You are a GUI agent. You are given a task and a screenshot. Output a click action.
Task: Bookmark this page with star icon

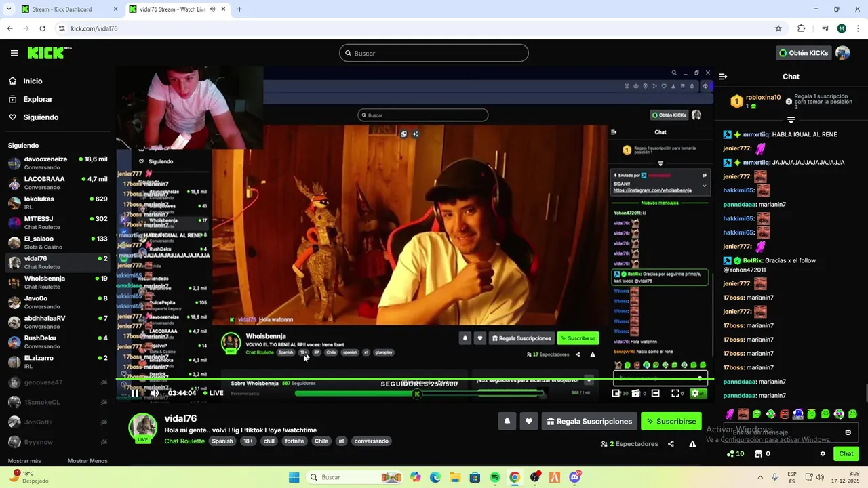pos(778,28)
